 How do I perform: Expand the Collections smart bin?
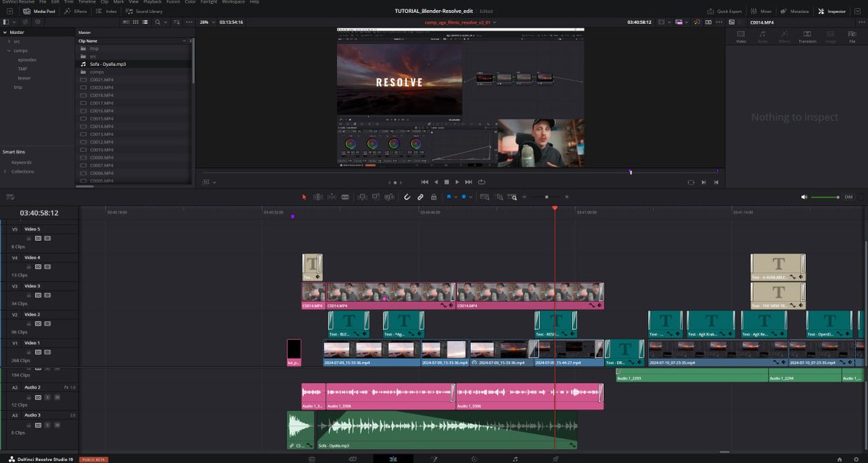click(x=6, y=171)
